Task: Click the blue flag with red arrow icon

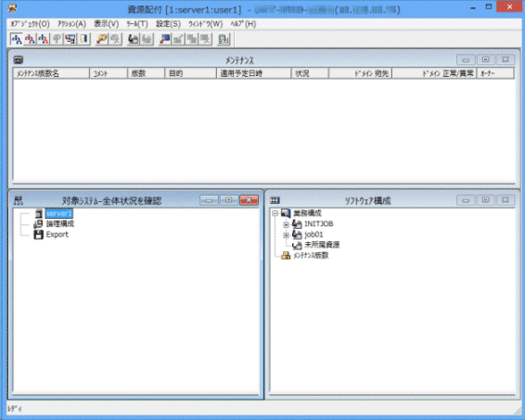Action: pyautogui.click(x=165, y=39)
